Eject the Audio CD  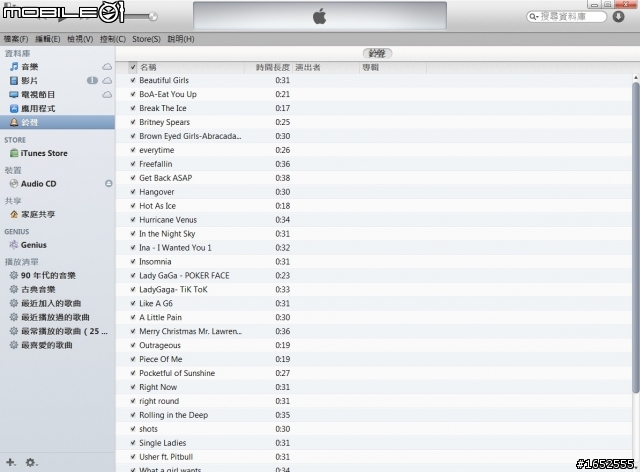point(109,184)
